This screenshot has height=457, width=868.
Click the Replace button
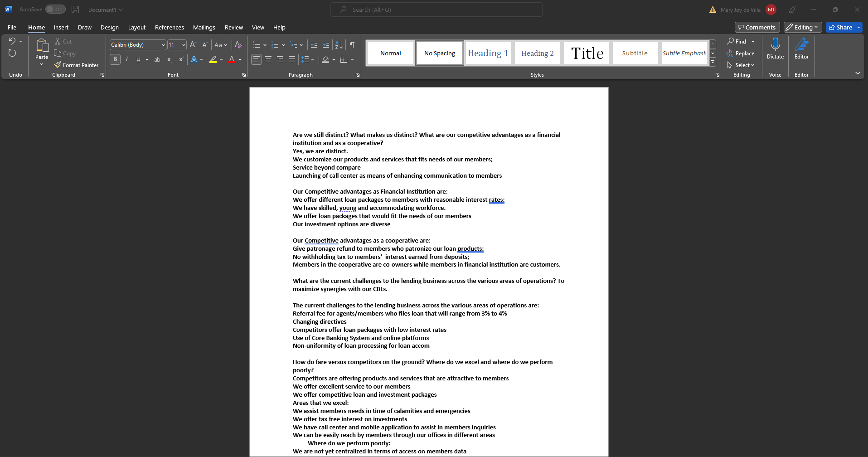[741, 53]
